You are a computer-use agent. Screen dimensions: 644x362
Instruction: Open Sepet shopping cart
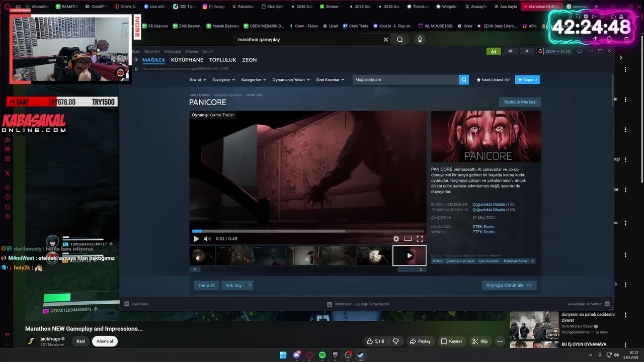(527, 80)
